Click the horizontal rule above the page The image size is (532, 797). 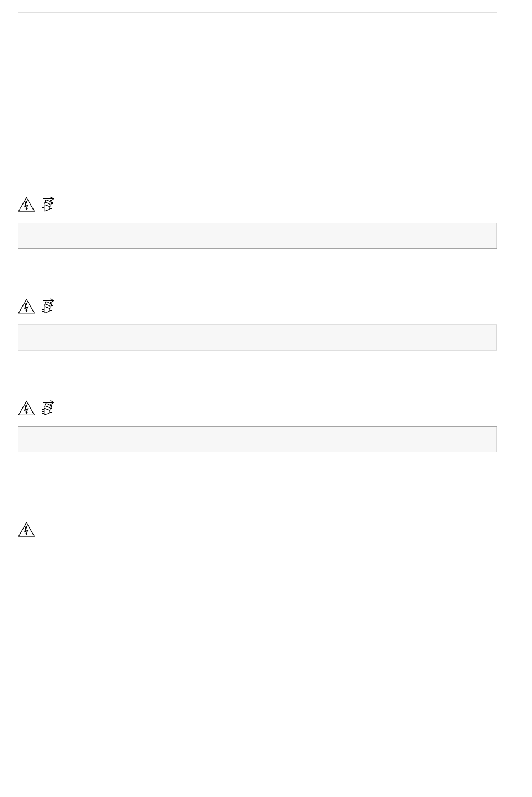(258, 13)
